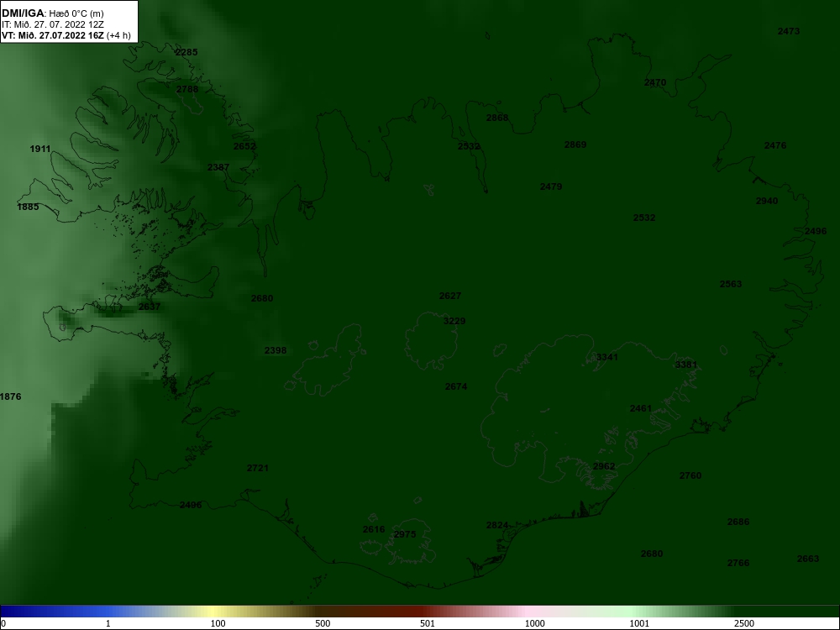The height and width of the screenshot is (630, 840).
Task: Click the 2479 value label
Action: tap(551, 187)
